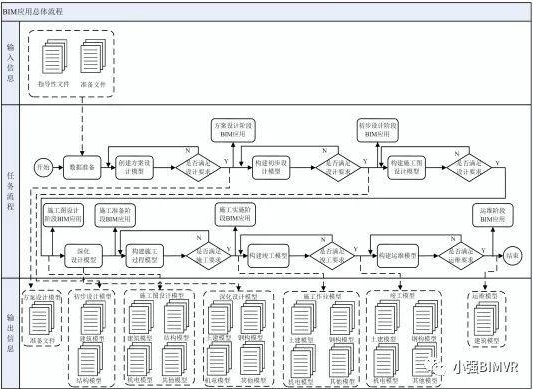Click the 准备文件 document icon in 输入信息 lane
Screen dimensions: 533x389
click(x=93, y=56)
